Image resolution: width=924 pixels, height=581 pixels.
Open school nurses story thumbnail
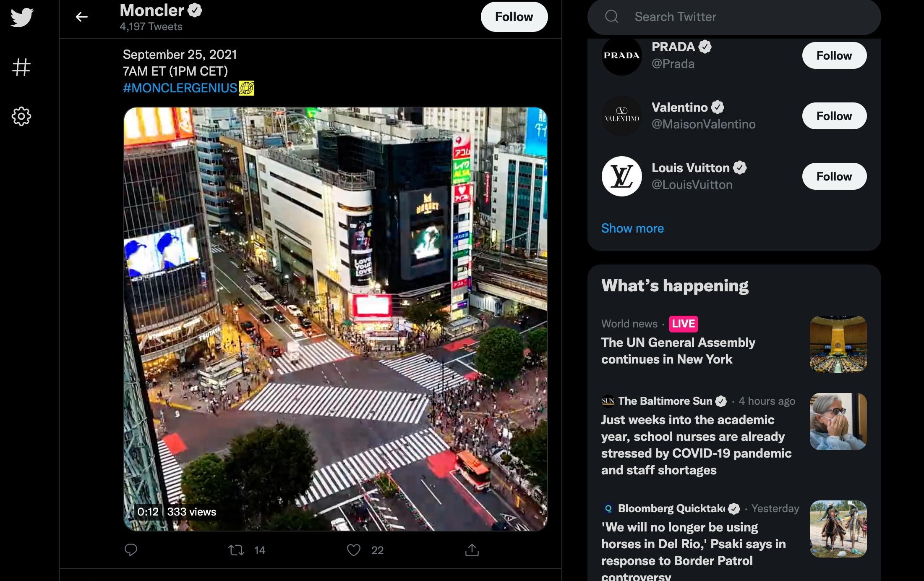838,421
